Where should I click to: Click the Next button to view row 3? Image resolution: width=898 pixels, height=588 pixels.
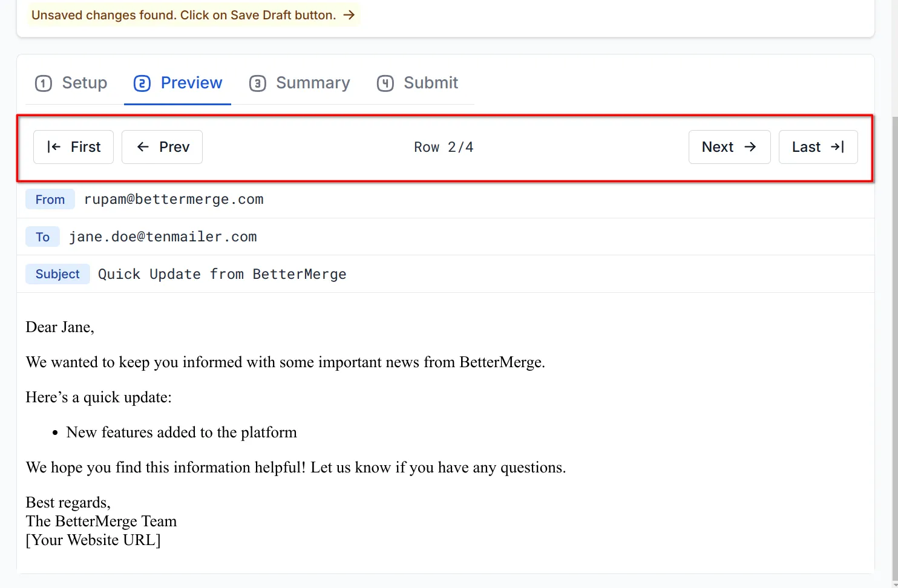point(729,146)
